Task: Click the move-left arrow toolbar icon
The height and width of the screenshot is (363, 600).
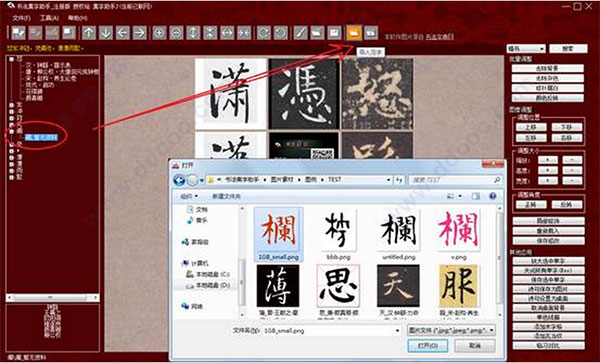Action: click(122, 33)
